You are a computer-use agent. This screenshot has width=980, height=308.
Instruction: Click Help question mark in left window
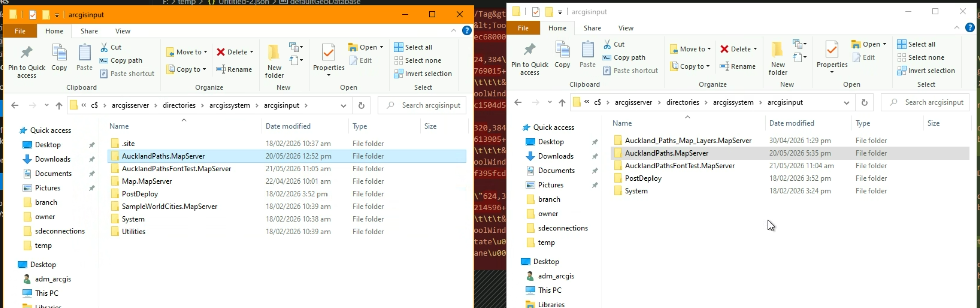[467, 31]
